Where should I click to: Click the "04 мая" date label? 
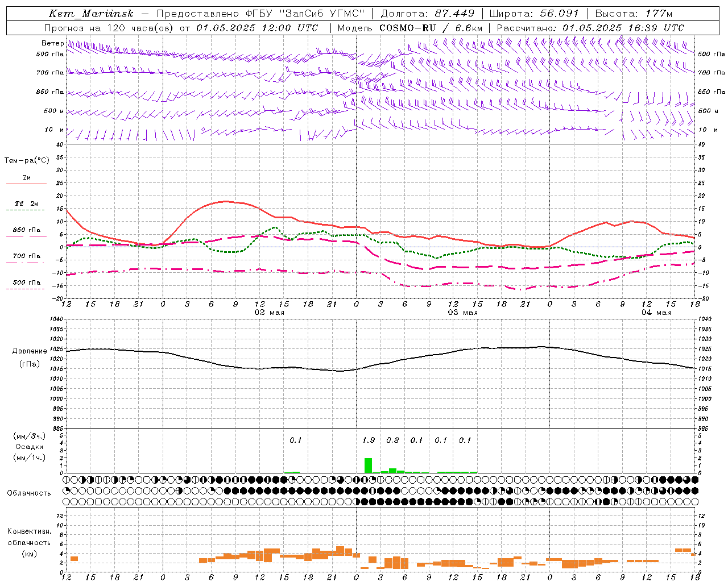(656, 313)
